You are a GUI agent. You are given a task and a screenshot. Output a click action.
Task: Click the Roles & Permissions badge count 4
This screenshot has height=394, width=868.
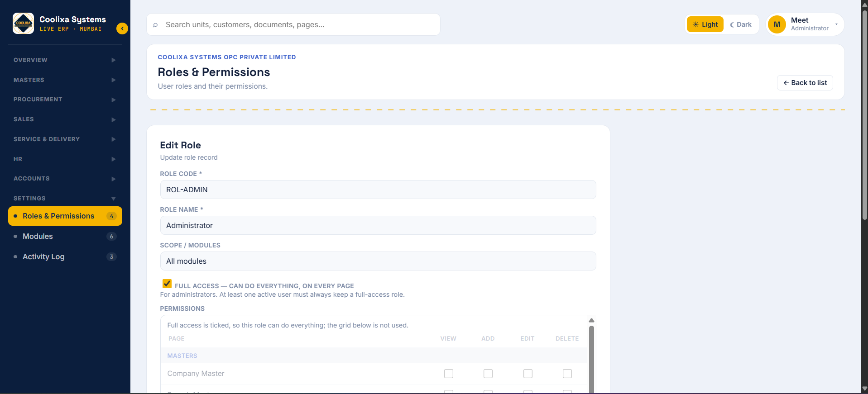(111, 216)
